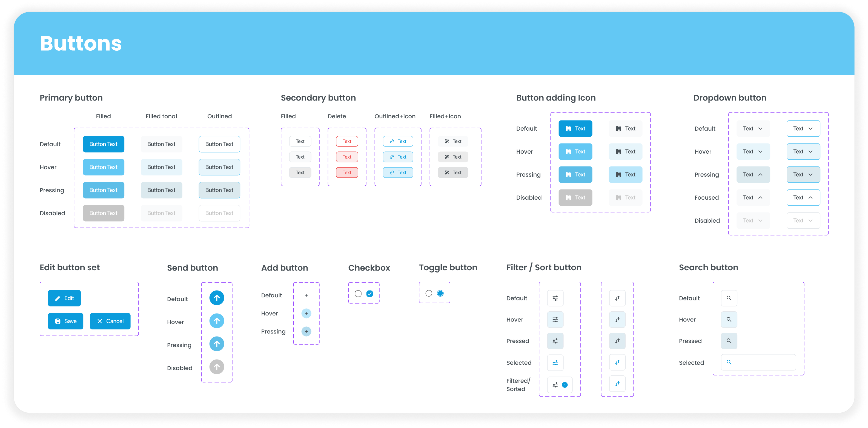Uncheck the blue checked checkbox

pos(369,294)
